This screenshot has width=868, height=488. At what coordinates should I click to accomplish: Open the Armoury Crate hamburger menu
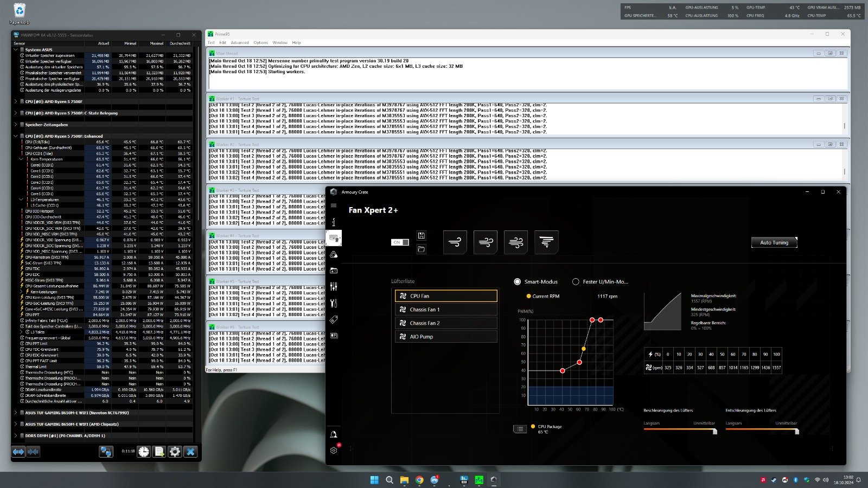(334, 206)
